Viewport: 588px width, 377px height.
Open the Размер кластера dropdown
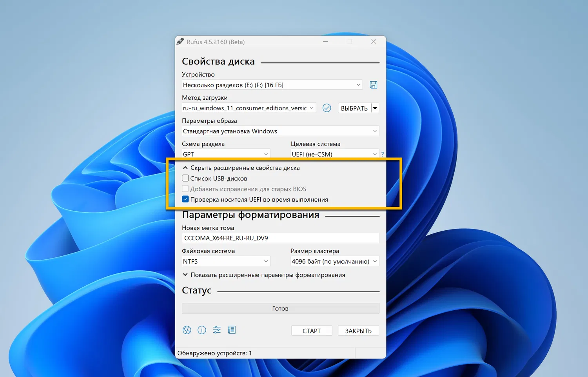pyautogui.click(x=335, y=261)
